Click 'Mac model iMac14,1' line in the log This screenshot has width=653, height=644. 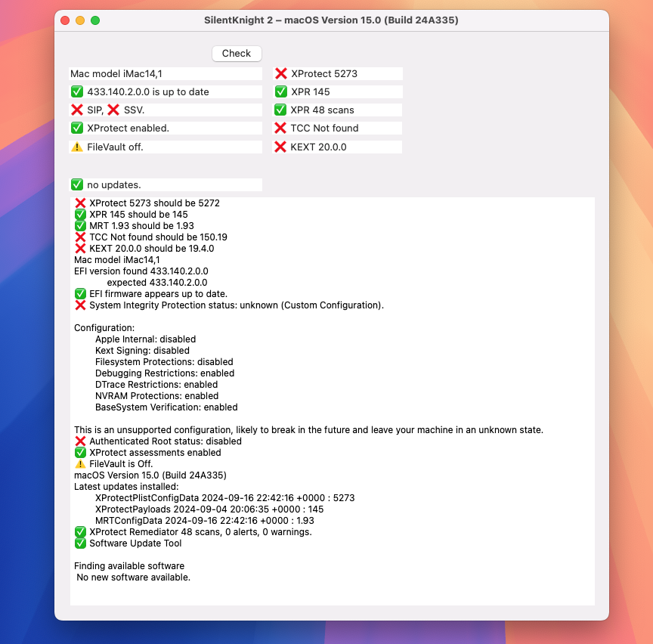tap(117, 260)
